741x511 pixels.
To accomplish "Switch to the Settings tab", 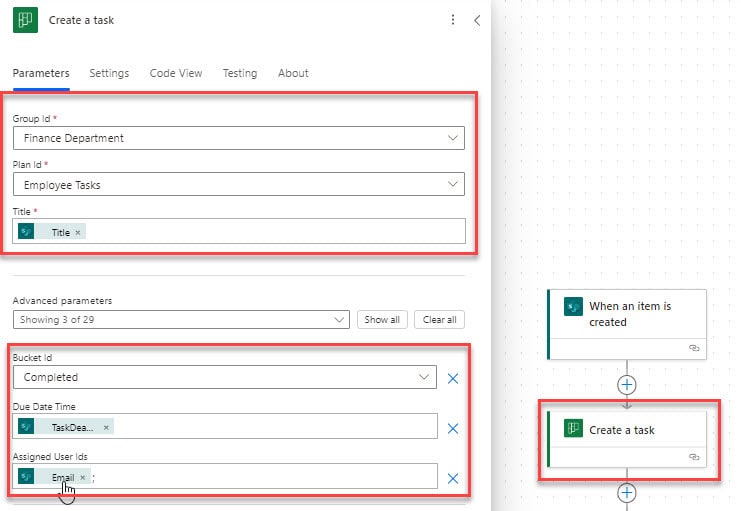I will click(109, 73).
